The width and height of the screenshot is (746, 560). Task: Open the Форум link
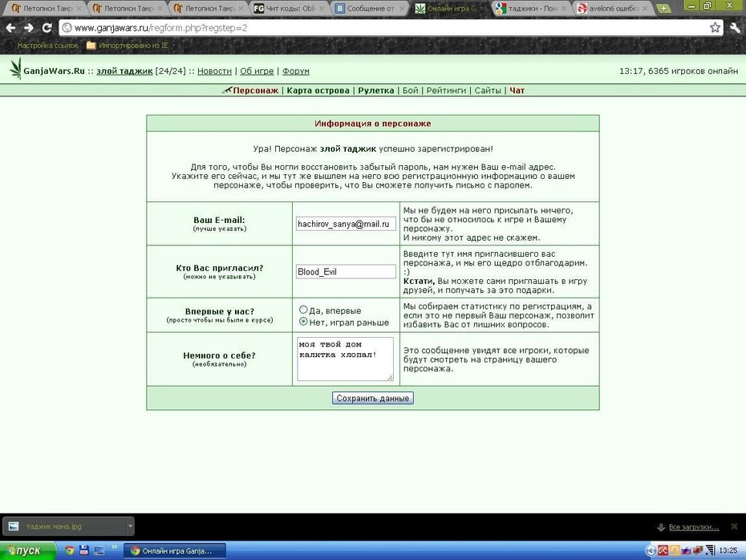296,71
